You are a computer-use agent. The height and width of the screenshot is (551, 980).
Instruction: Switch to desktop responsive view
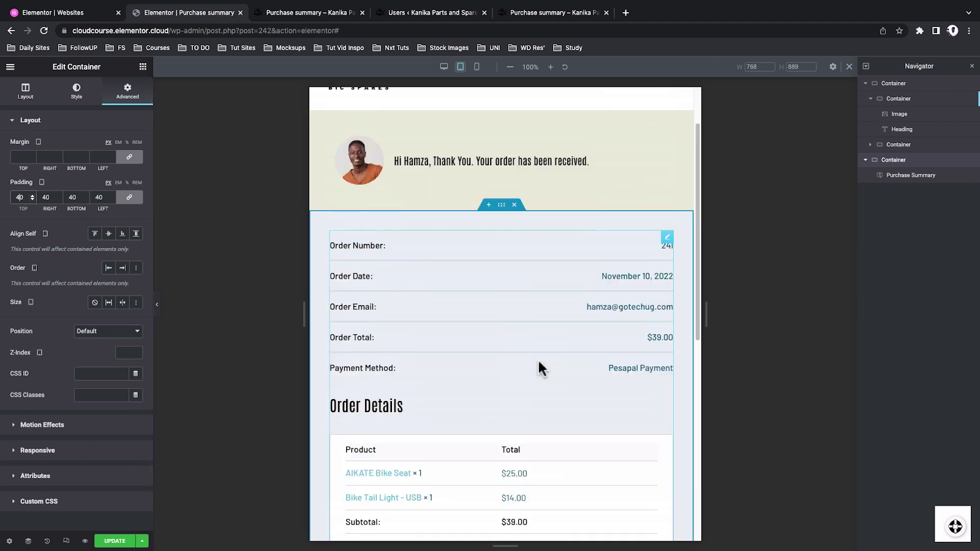click(x=444, y=67)
